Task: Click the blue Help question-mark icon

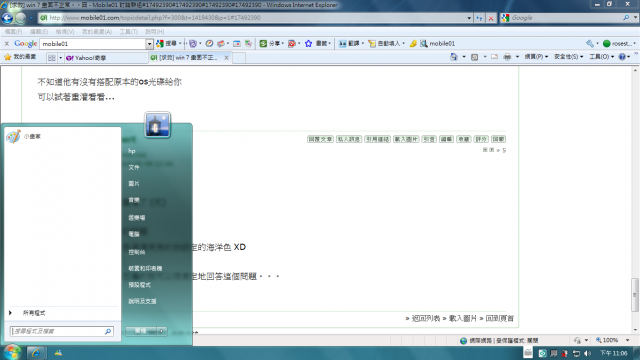Action: click(x=622, y=57)
